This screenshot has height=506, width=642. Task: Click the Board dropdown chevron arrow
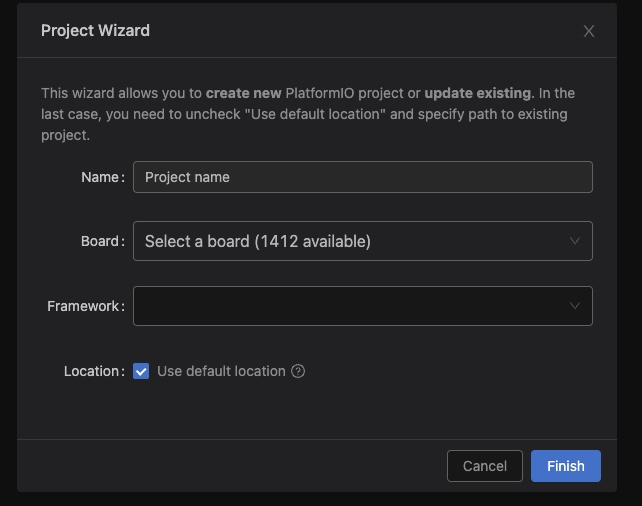coord(575,241)
